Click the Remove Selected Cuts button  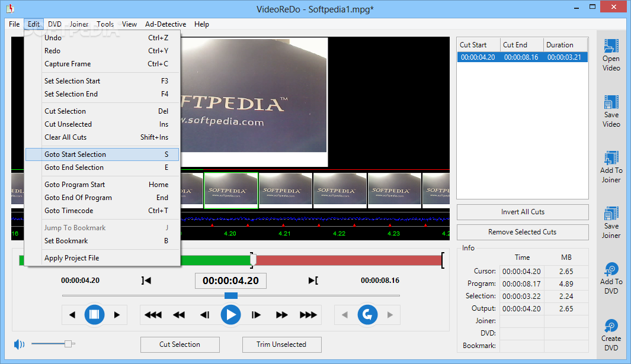(523, 232)
